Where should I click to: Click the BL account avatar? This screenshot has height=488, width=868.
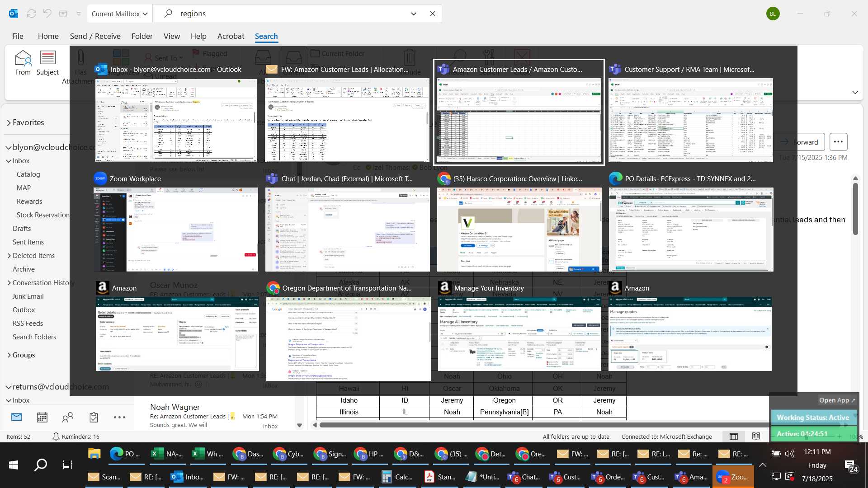click(x=773, y=14)
